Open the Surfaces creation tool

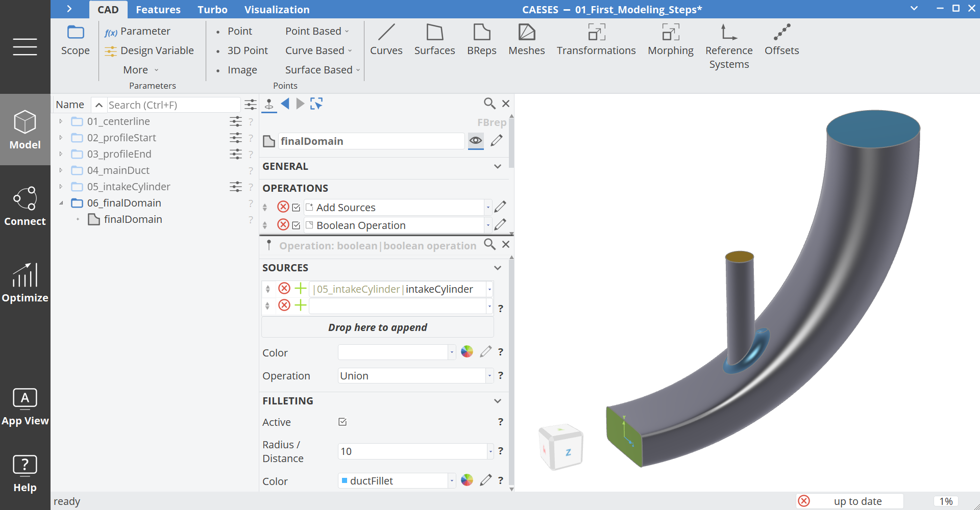434,40
